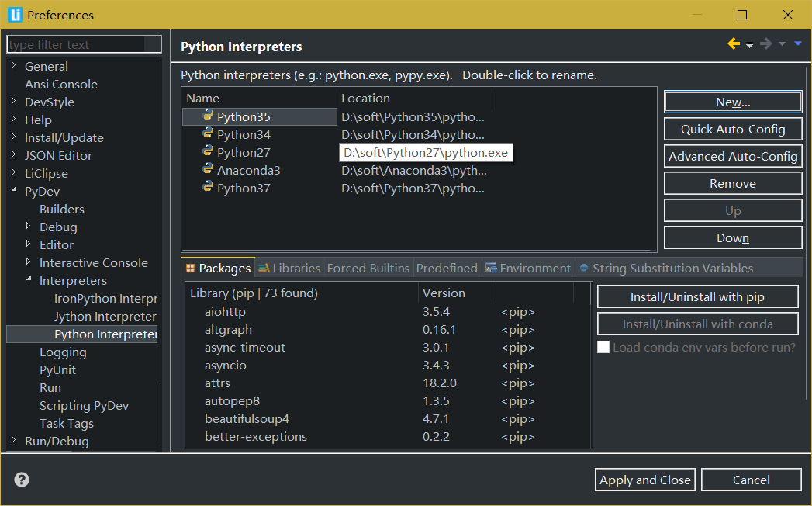Screen dimensions: 812x506
Task: Click the Libraries tab books icon
Action: [x=264, y=268]
